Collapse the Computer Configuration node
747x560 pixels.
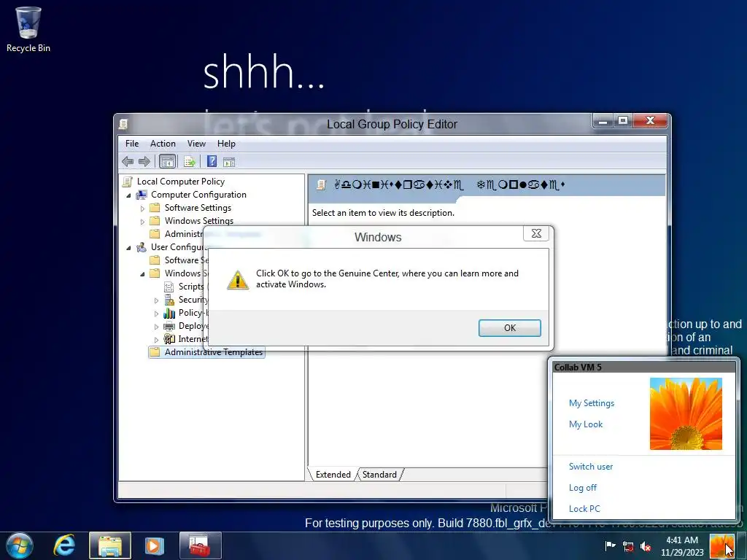tap(128, 195)
